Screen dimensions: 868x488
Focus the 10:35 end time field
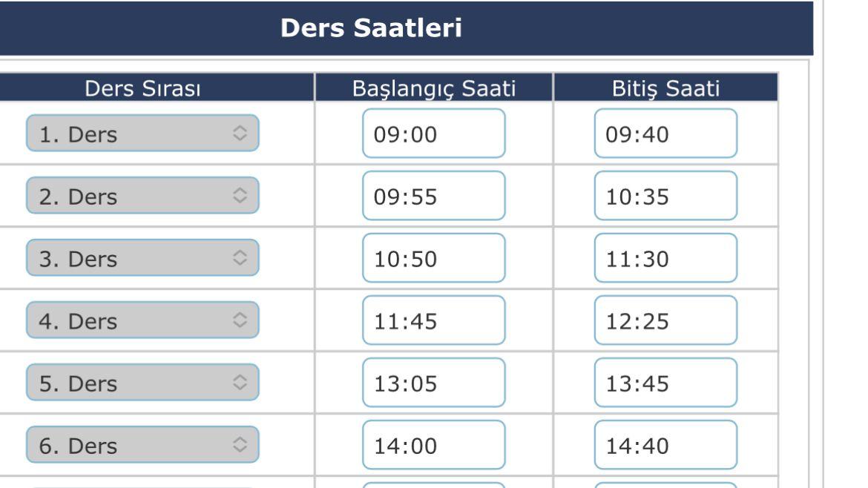click(x=665, y=196)
